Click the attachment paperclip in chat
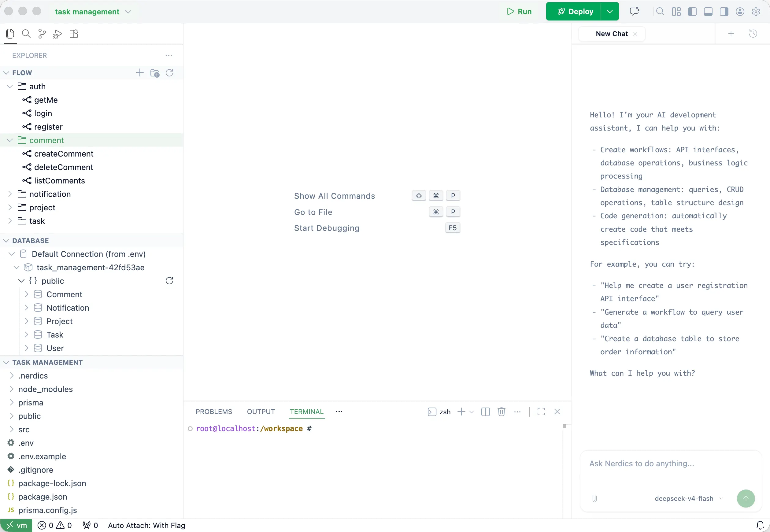This screenshot has height=532, width=770. pos(594,498)
